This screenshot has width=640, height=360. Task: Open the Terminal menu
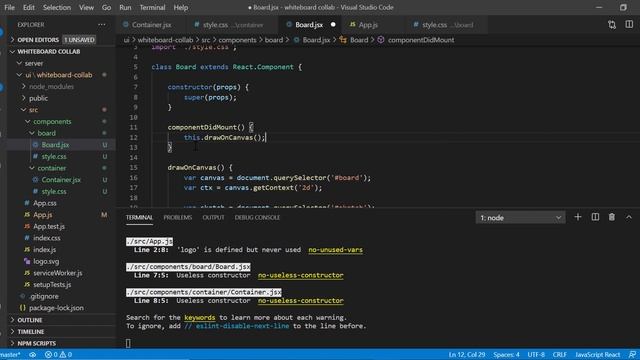[152, 7]
